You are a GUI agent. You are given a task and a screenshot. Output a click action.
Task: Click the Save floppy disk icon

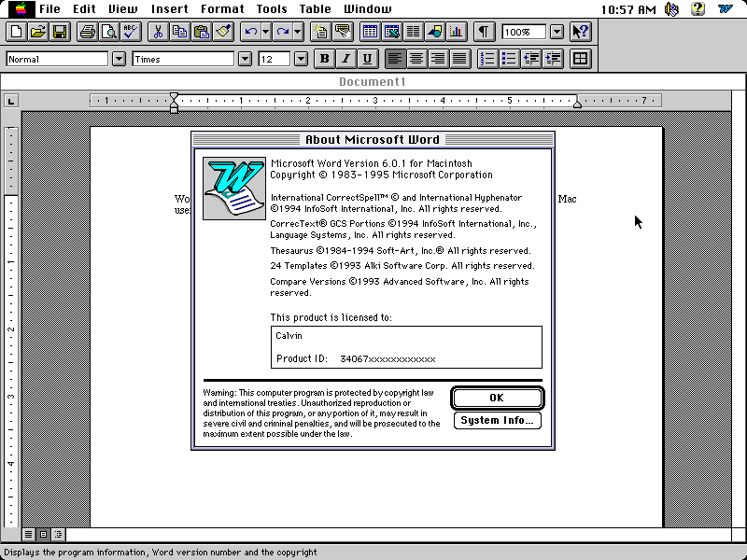click(x=60, y=32)
